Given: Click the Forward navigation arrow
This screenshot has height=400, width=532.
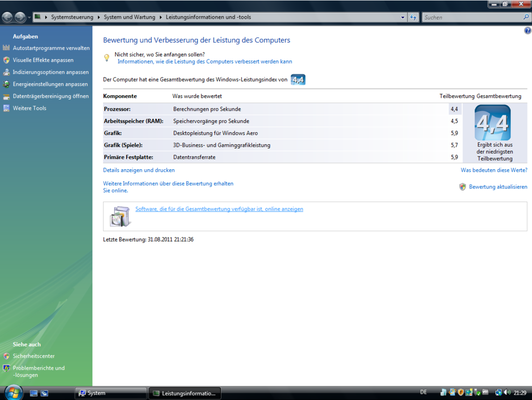Looking at the screenshot, I should pyautogui.click(x=20, y=17).
